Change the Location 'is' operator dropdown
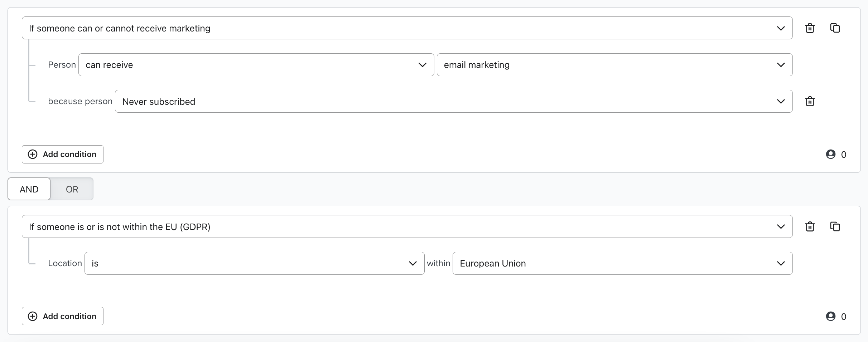 (254, 263)
